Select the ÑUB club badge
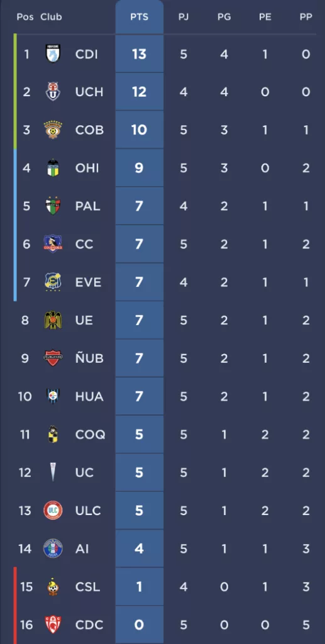The width and height of the screenshot is (325, 644). [53, 358]
